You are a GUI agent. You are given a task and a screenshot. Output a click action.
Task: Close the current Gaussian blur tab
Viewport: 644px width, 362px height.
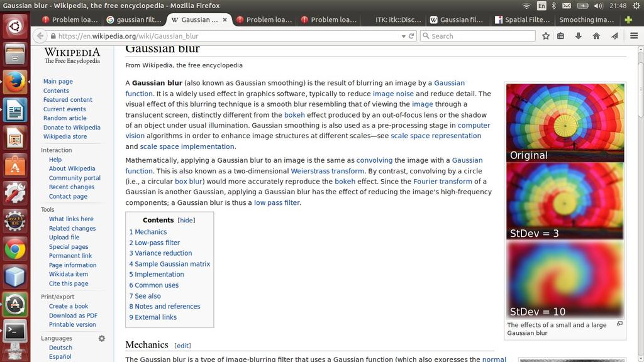pos(225,19)
